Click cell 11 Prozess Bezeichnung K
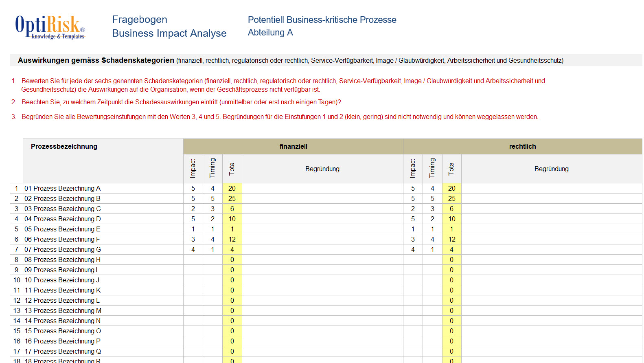The height and width of the screenshot is (363, 644). click(103, 290)
